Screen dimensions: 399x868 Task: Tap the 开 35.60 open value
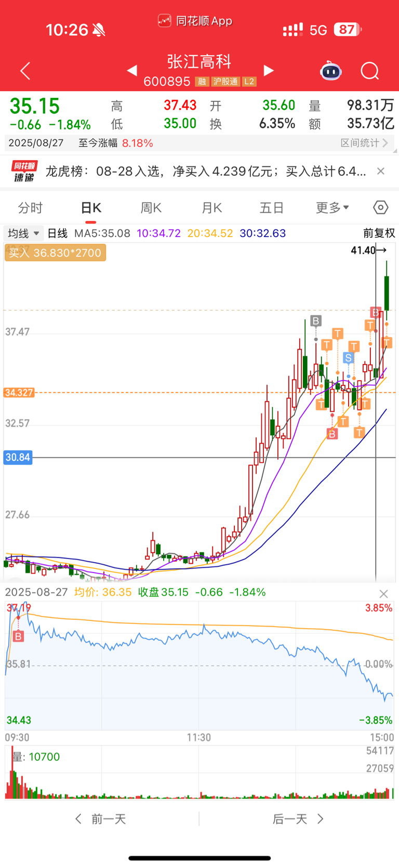(279, 106)
